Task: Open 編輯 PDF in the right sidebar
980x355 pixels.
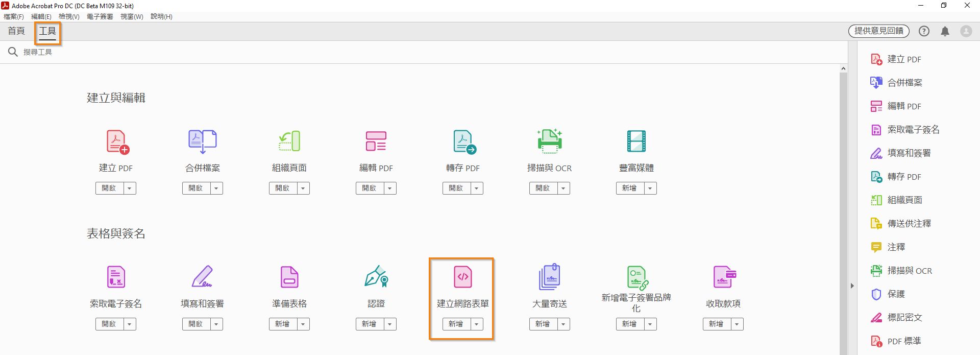Action: click(896, 106)
